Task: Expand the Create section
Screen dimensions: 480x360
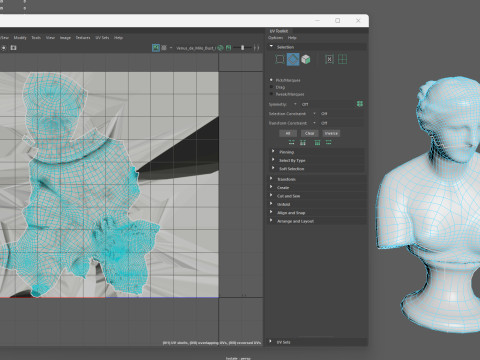Action: tap(318, 187)
